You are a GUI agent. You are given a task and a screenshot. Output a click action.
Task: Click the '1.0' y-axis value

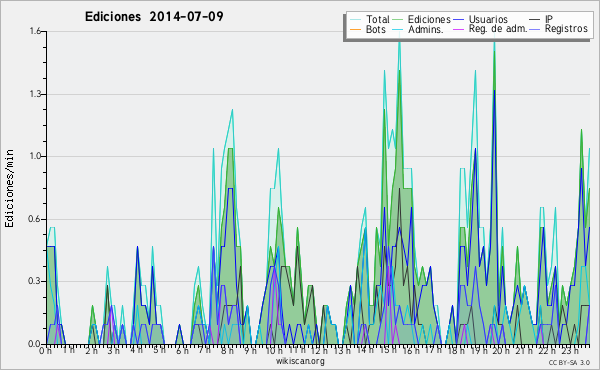[x=35, y=156]
